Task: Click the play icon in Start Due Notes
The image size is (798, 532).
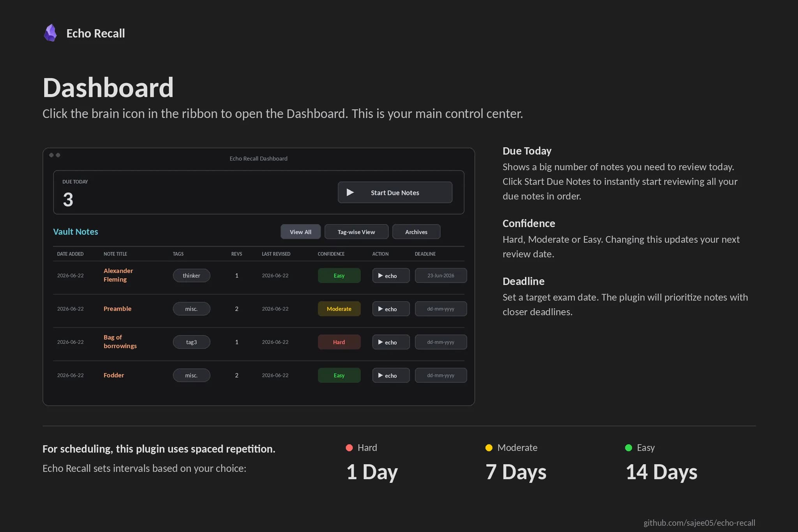Action: pyautogui.click(x=350, y=193)
